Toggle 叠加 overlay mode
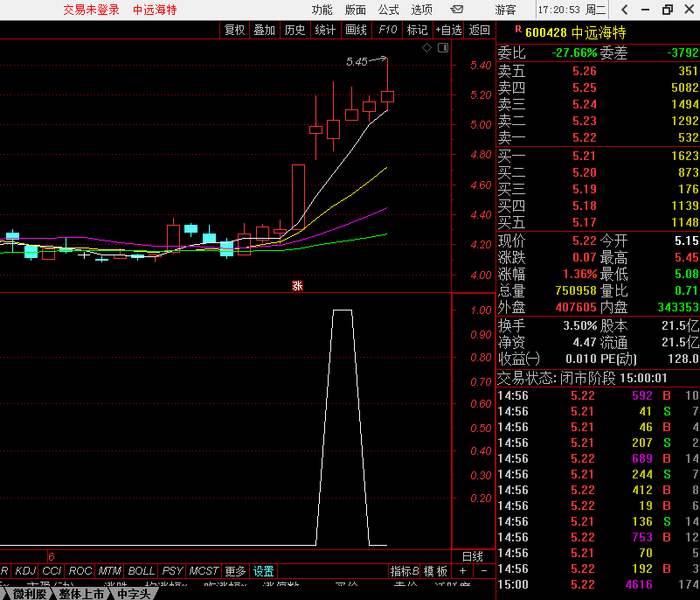This screenshot has width=700, height=600. pos(264,30)
